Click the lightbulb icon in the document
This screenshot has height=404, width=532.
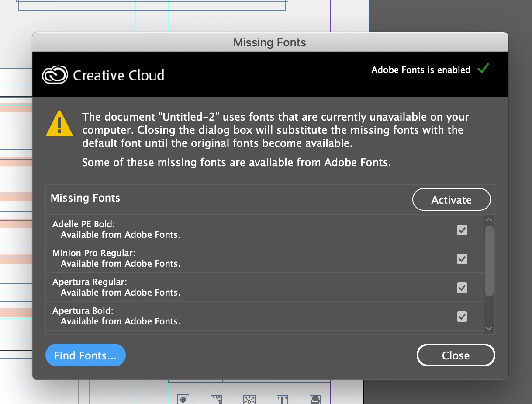click(183, 399)
